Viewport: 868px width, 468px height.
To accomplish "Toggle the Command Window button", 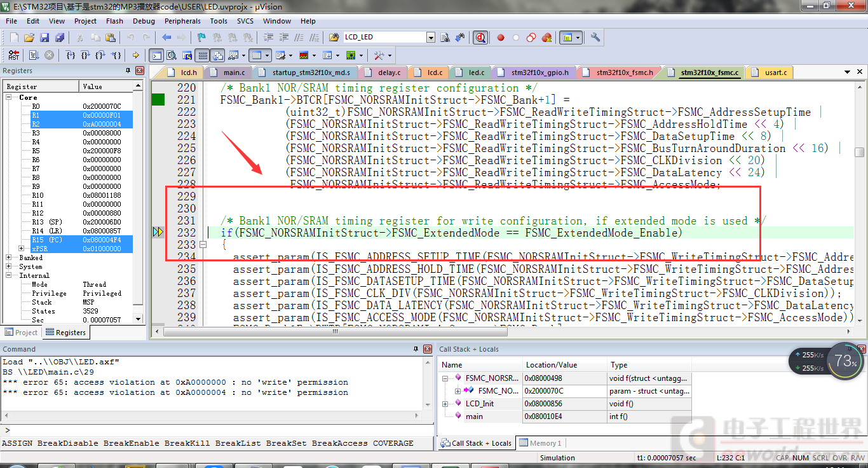I will [156, 55].
